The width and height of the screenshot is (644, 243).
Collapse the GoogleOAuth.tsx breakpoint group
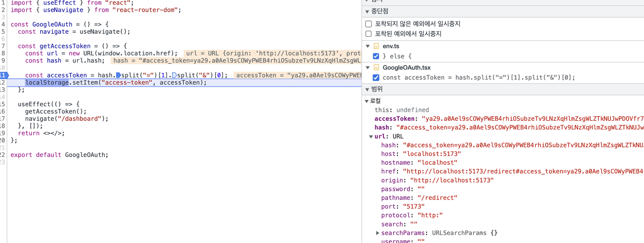point(368,67)
